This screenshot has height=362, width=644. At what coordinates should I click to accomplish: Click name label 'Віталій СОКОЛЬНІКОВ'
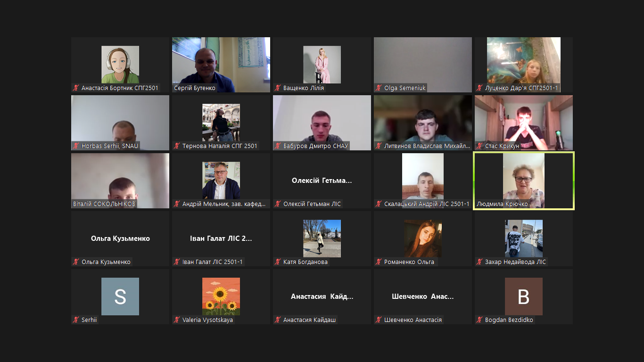[x=104, y=204]
